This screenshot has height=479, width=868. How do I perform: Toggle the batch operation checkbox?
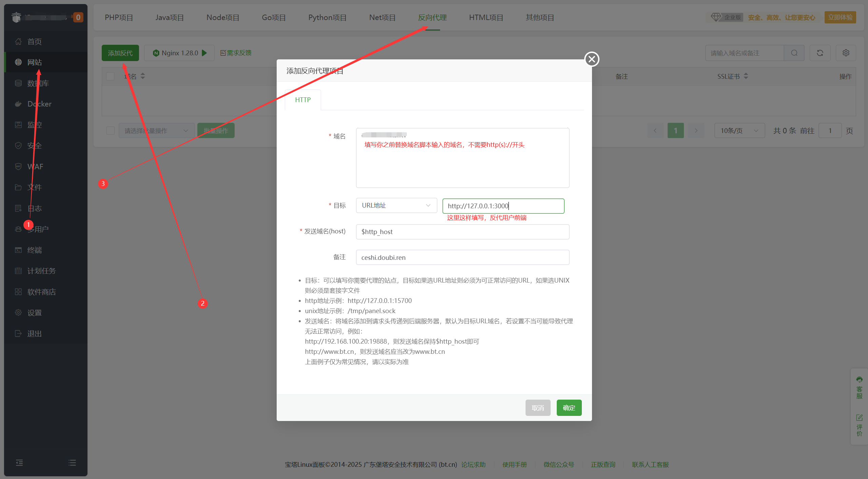click(110, 131)
